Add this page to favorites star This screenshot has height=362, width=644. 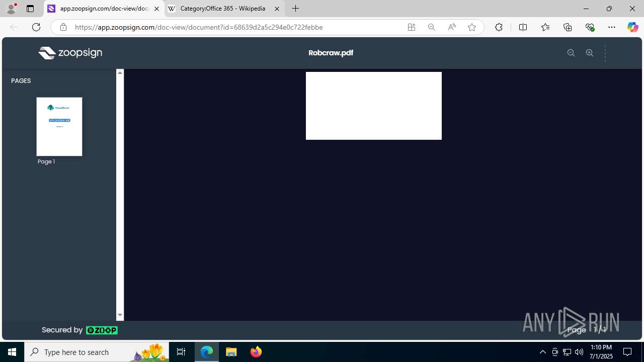click(472, 27)
